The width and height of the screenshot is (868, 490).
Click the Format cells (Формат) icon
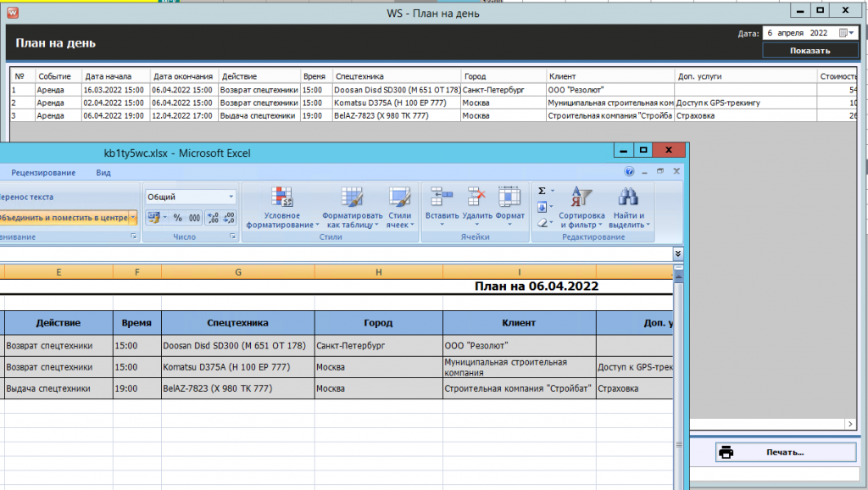(x=509, y=197)
